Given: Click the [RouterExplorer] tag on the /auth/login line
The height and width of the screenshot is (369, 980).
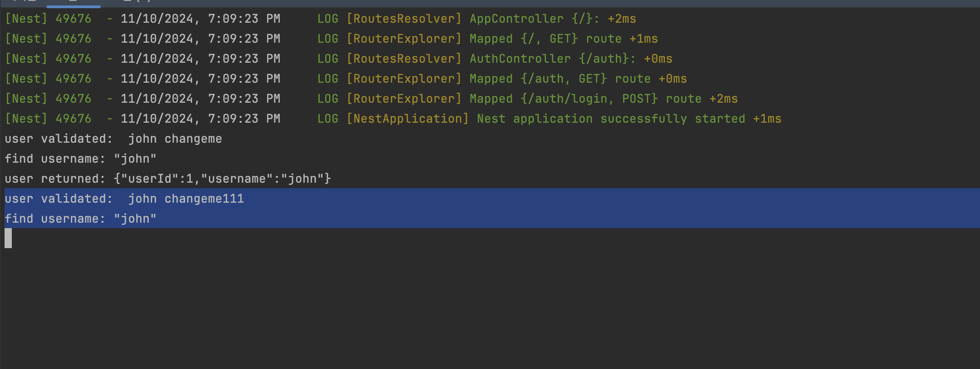Looking at the screenshot, I should (404, 99).
